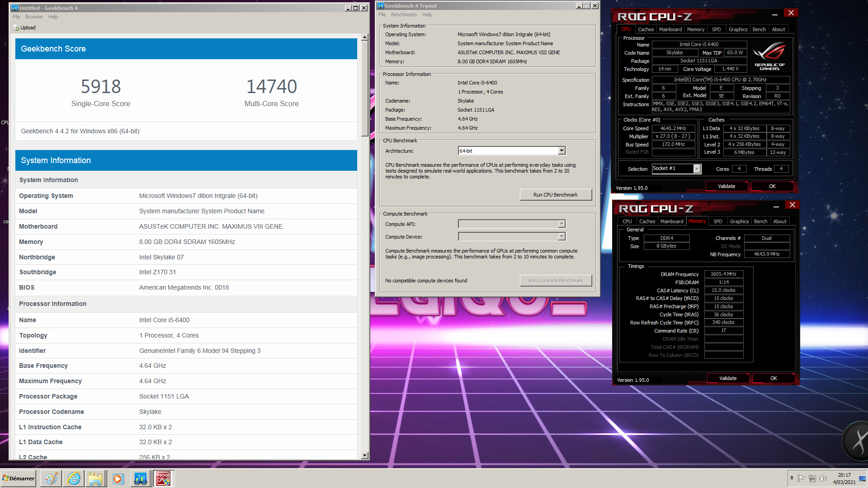The height and width of the screenshot is (488, 868).
Task: Click the volume speaker icon in the tray
Action: [823, 479]
